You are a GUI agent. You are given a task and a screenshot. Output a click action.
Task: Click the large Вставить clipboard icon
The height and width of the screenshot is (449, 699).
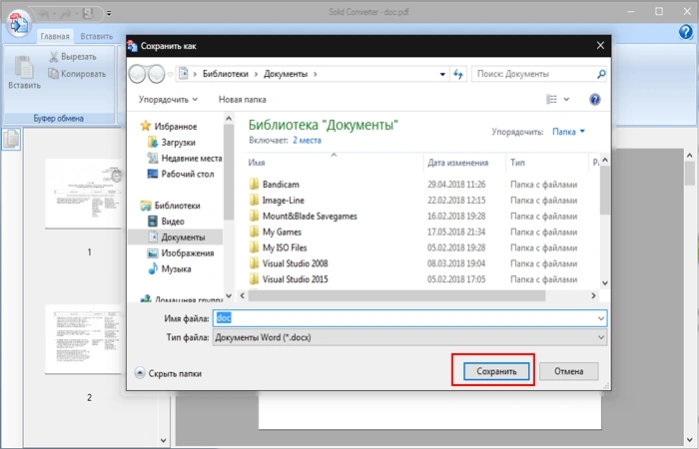pyautogui.click(x=24, y=67)
